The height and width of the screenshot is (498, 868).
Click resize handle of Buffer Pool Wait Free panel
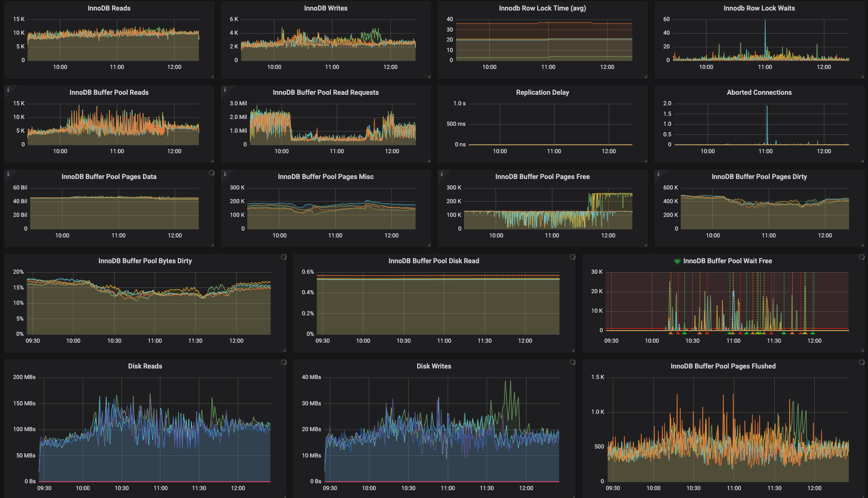862,351
